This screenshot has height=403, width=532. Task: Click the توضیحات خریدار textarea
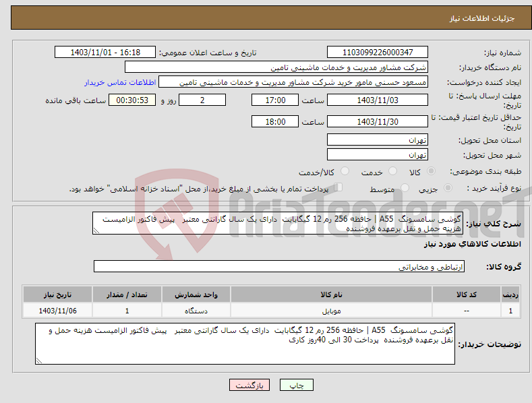click(x=245, y=344)
